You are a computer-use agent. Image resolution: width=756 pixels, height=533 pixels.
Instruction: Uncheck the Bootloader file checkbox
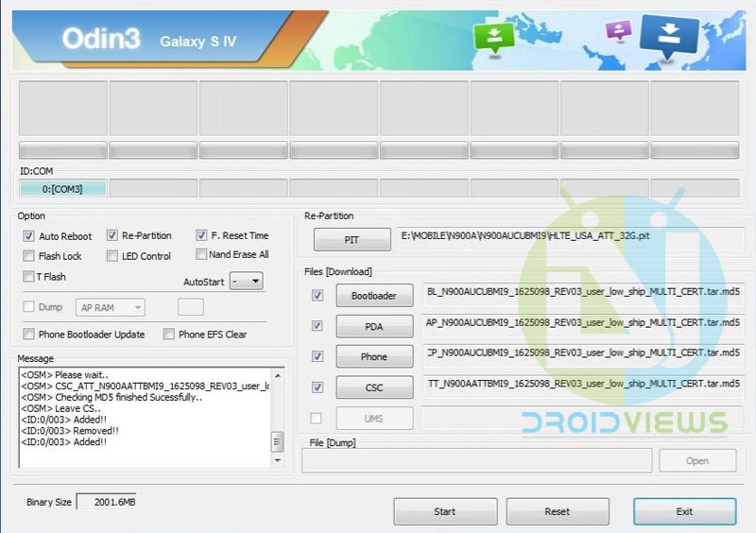(x=318, y=295)
